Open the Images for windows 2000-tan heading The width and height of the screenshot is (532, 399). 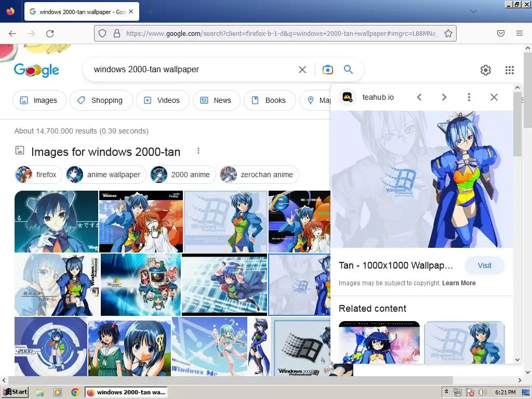pos(105,152)
